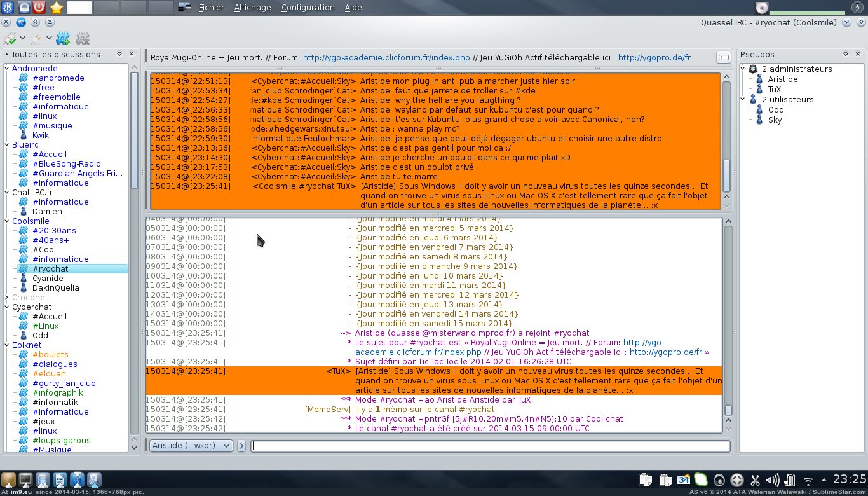Viewport: 868px width, 496px height.
Task: Collapse the Andromede network tree
Action: [7, 69]
